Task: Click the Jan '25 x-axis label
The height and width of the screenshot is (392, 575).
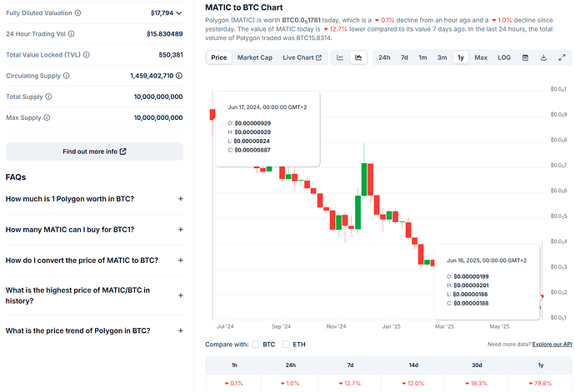Action: 392,326
